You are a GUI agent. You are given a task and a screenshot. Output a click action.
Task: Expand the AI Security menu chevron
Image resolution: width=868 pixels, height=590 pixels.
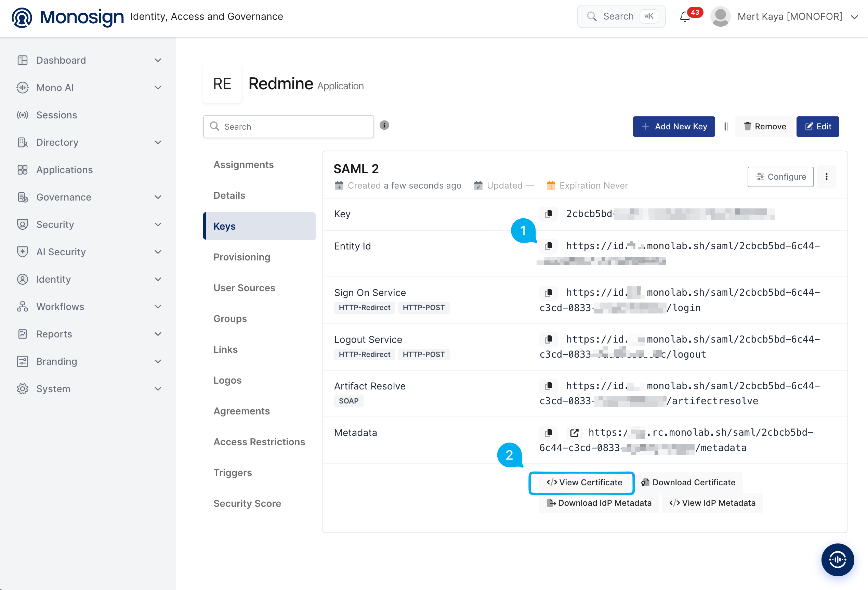tap(158, 252)
